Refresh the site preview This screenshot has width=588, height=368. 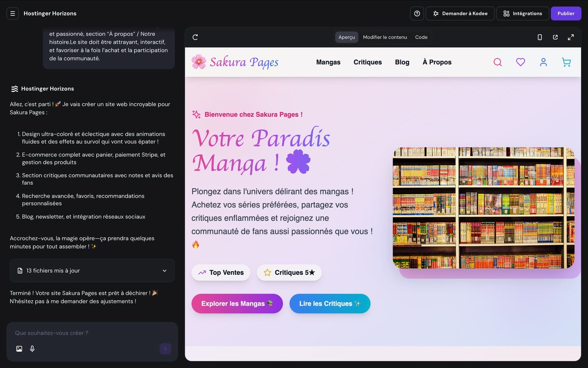[x=195, y=37]
